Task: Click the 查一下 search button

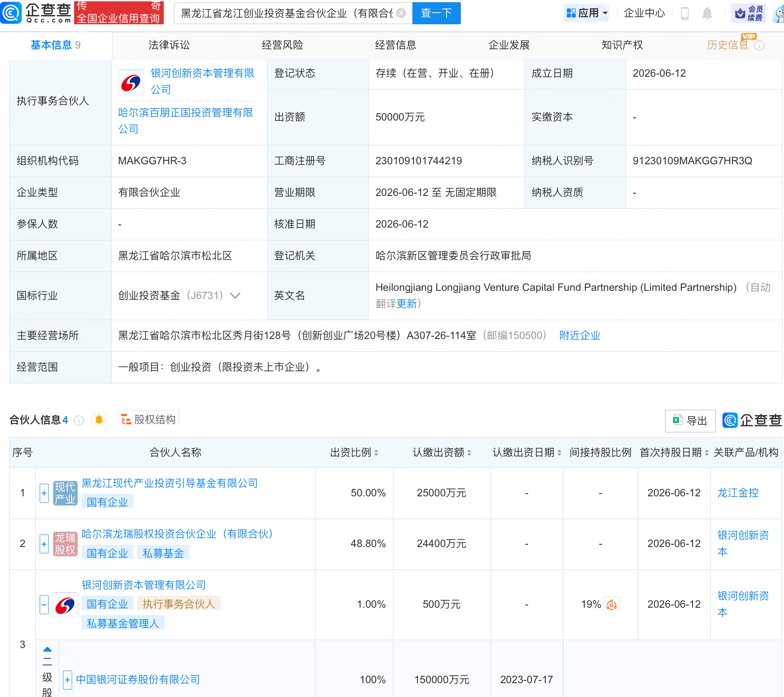Action: [x=436, y=13]
